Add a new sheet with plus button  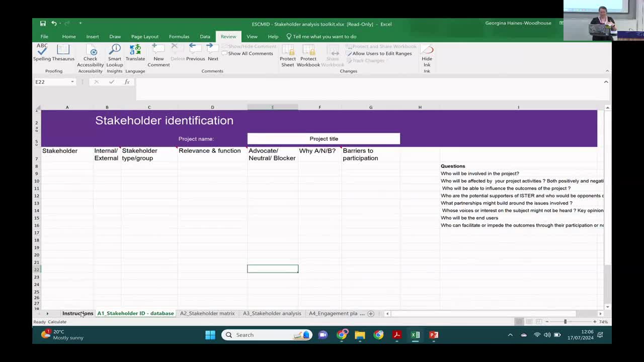[371, 313]
